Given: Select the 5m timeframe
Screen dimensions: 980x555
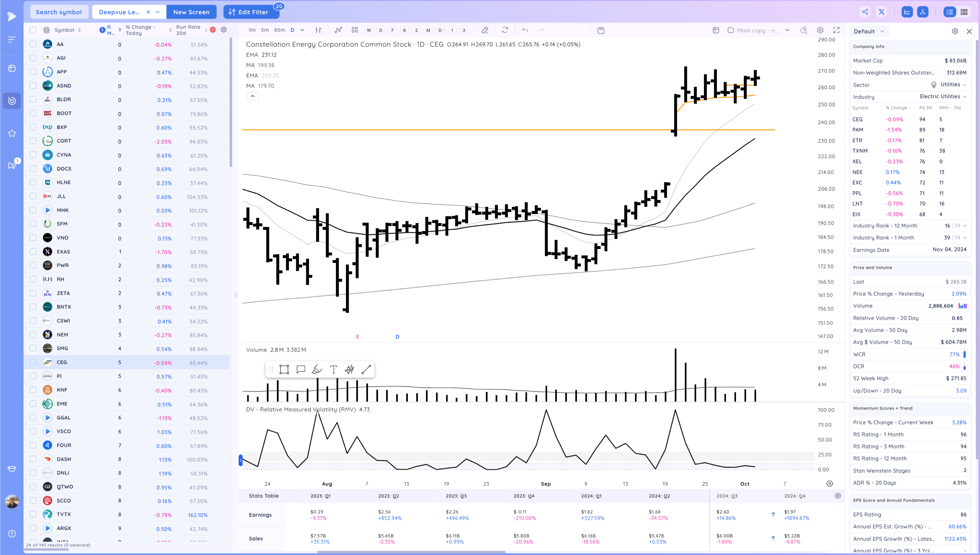Looking at the screenshot, I should pos(265,30).
